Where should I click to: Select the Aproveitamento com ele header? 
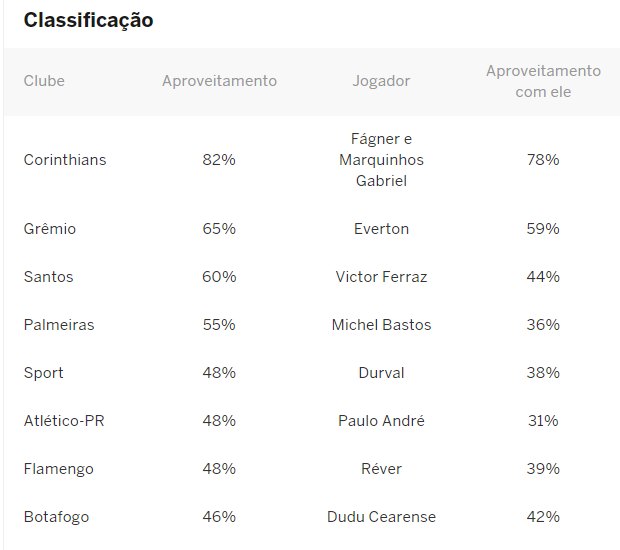coord(543,81)
